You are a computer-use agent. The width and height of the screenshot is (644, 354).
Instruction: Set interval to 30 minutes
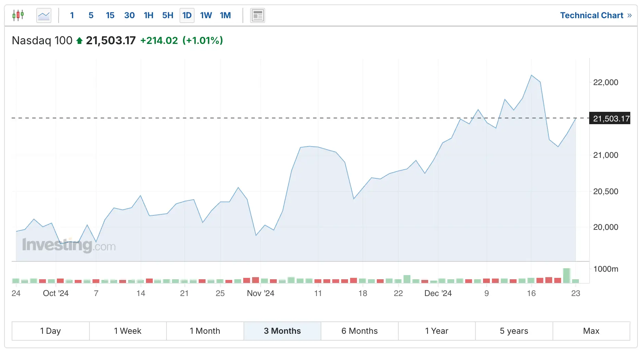click(129, 15)
